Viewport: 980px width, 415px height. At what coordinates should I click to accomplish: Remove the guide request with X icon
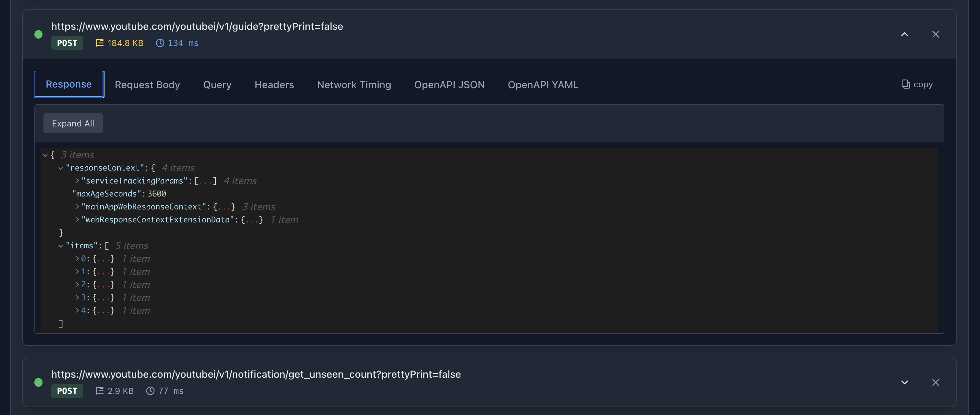936,34
